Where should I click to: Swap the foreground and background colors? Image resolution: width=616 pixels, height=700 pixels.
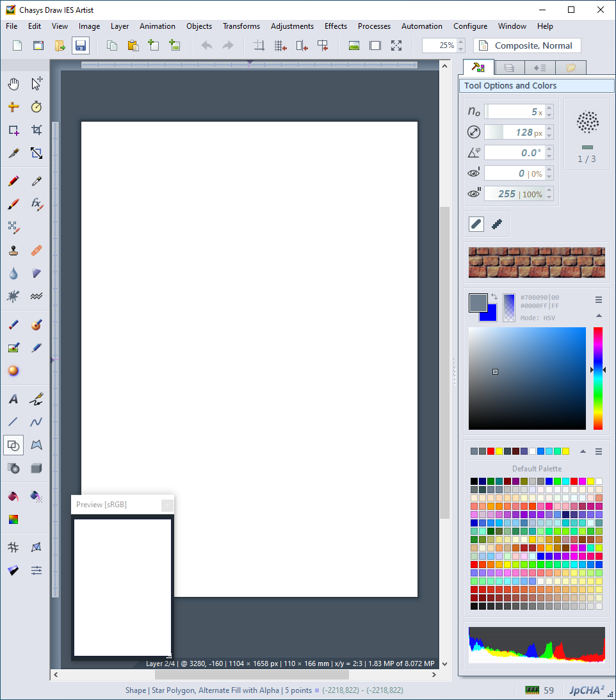(494, 297)
